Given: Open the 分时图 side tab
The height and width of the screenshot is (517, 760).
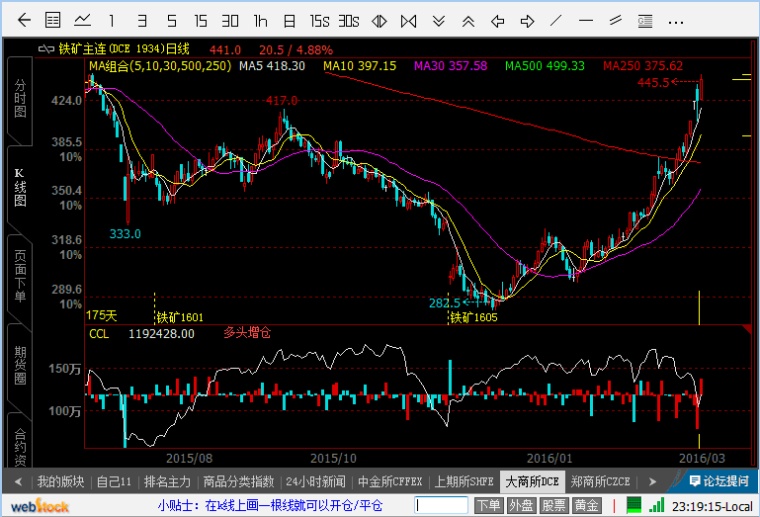Looking at the screenshot, I should coord(19,98).
